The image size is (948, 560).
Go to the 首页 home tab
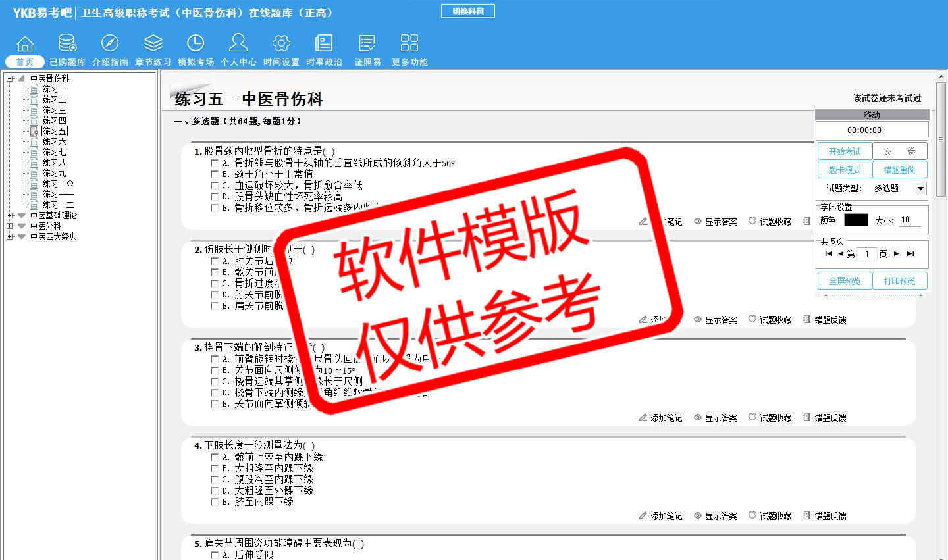pos(25,61)
